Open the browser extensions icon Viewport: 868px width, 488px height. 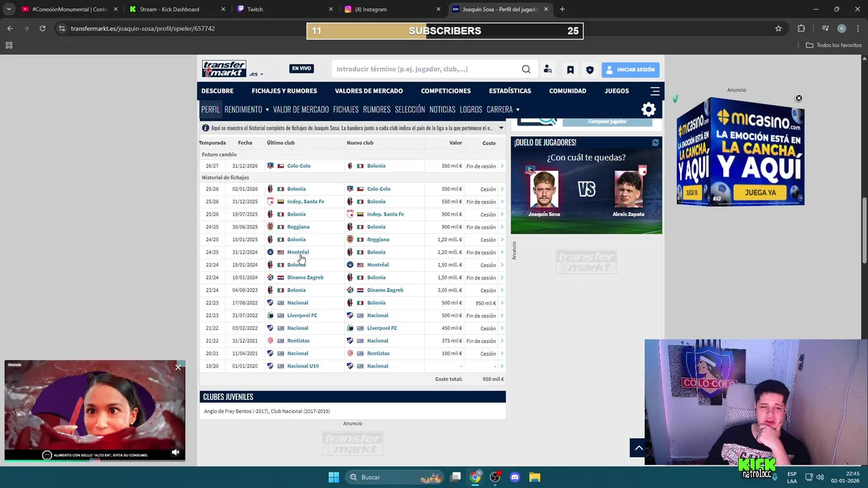point(802,28)
